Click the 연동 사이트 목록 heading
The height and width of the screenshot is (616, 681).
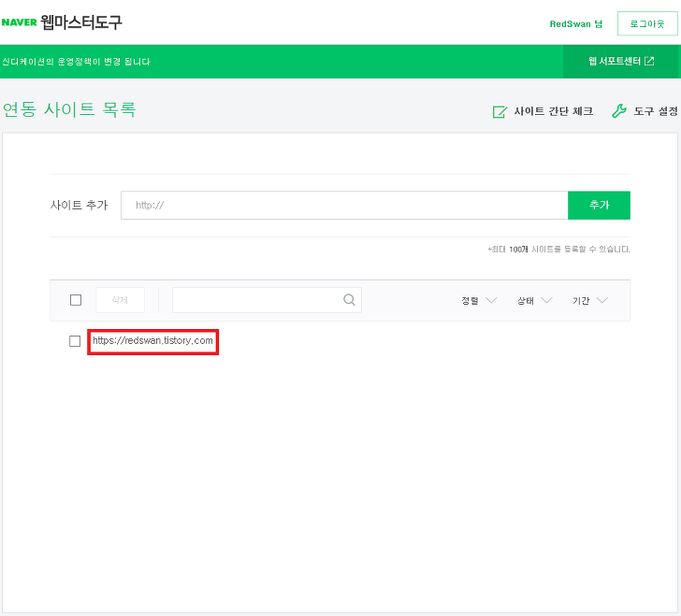click(69, 109)
